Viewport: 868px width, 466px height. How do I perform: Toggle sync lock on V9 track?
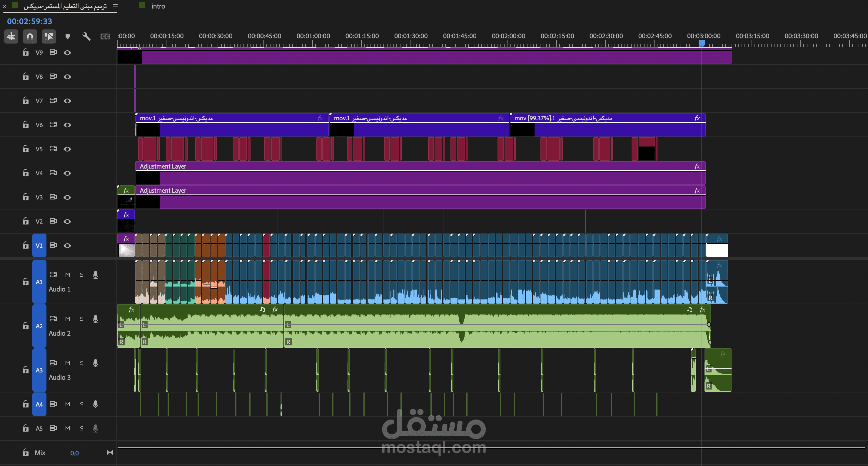click(x=53, y=52)
